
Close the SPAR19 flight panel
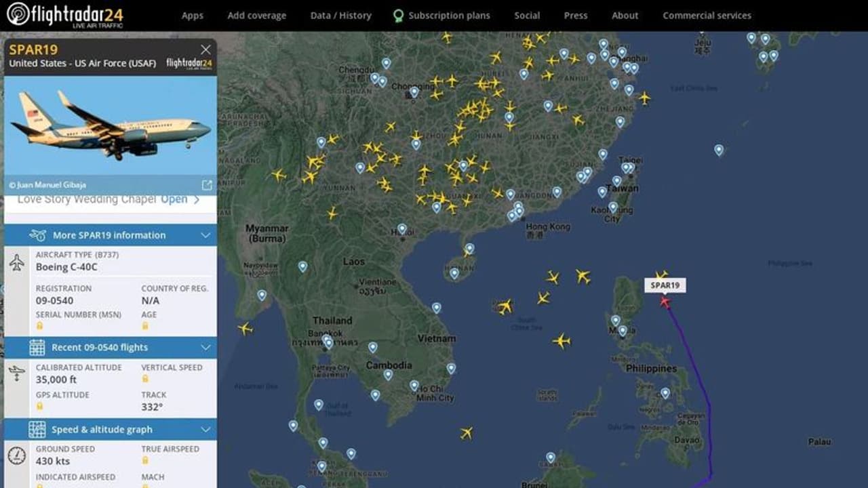pyautogui.click(x=205, y=49)
